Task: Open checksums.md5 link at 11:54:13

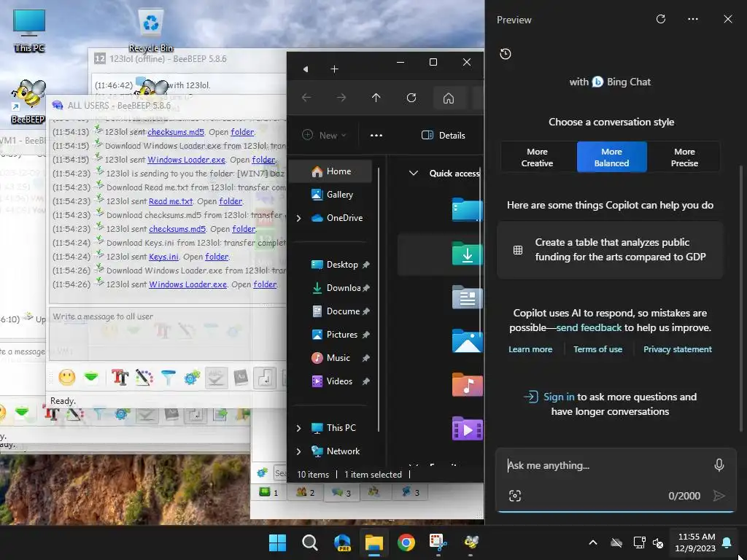Action: [x=176, y=132]
